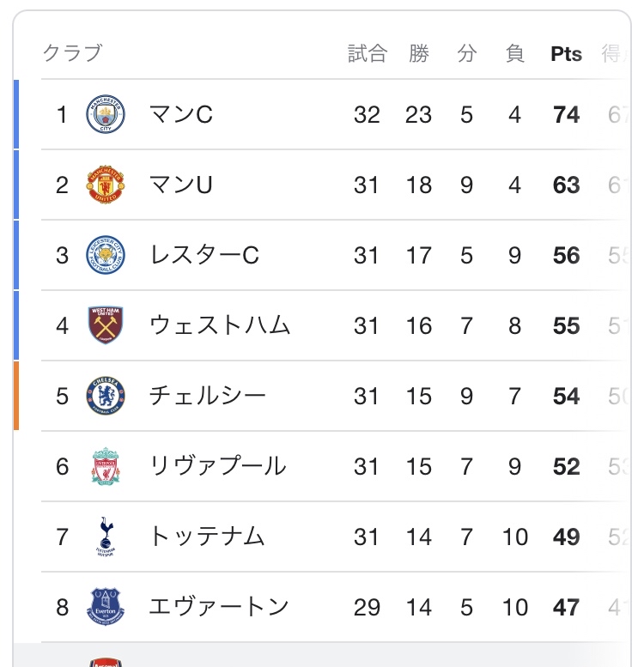The image size is (644, 667).
Task: Open the マンC team link
Action: (x=181, y=115)
